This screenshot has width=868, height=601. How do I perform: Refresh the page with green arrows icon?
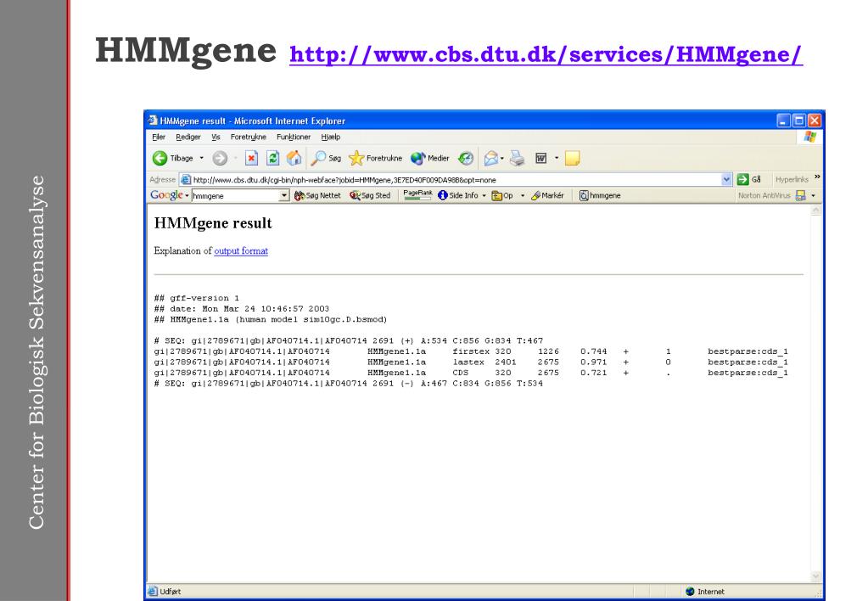(273, 159)
